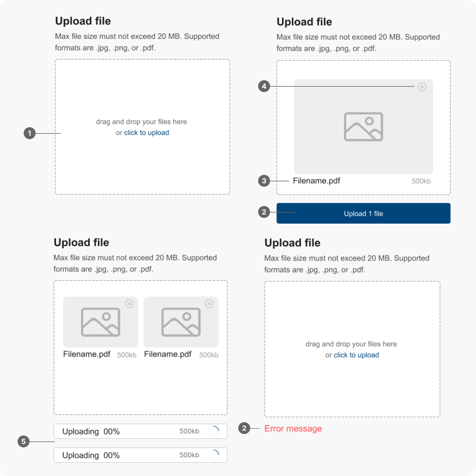Click the second small image placeholder icon
Screen dimensions: 476x476
(181, 322)
